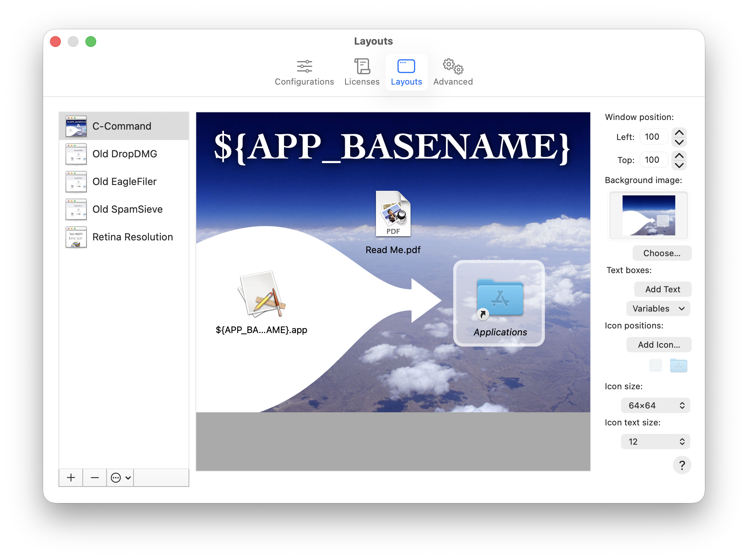This screenshot has height=560, width=748.
Task: Click the grid icon-position swatch under Add Icon
Action: [x=655, y=365]
